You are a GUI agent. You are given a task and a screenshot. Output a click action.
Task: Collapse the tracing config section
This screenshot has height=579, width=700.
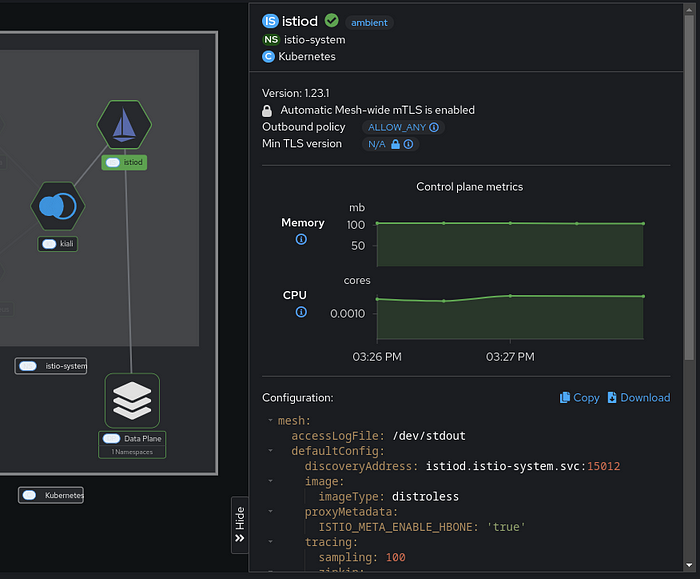click(x=271, y=542)
